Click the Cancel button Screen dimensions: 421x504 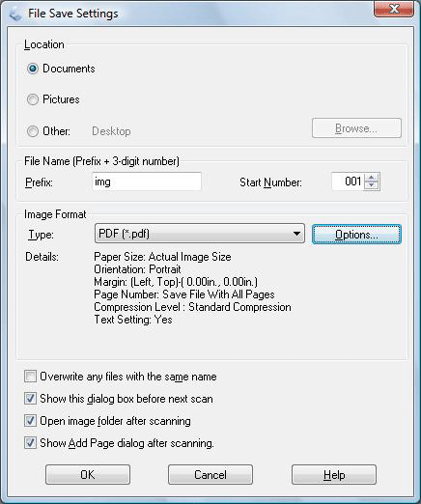(210, 474)
